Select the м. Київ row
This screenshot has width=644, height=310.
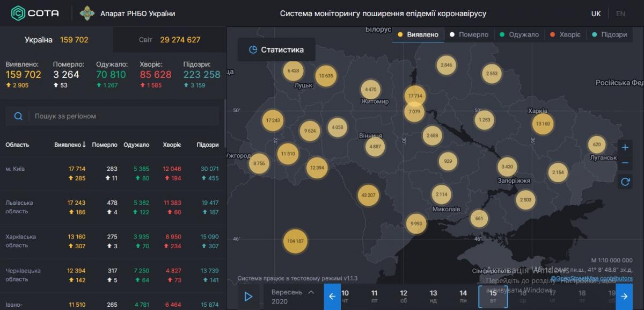[112, 174]
